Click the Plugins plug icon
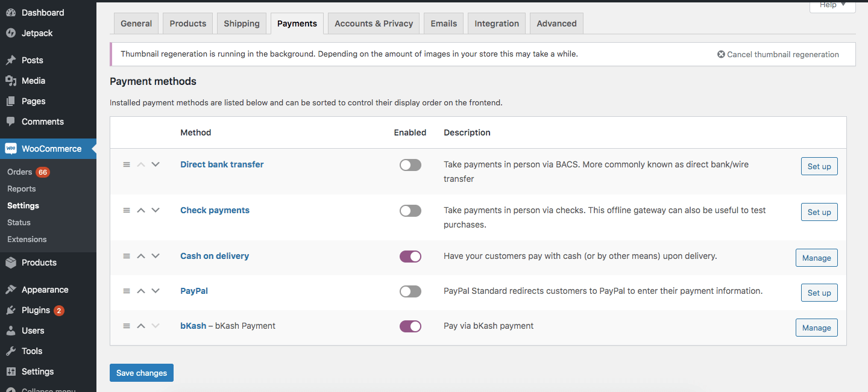Image resolution: width=868 pixels, height=392 pixels. tap(11, 310)
